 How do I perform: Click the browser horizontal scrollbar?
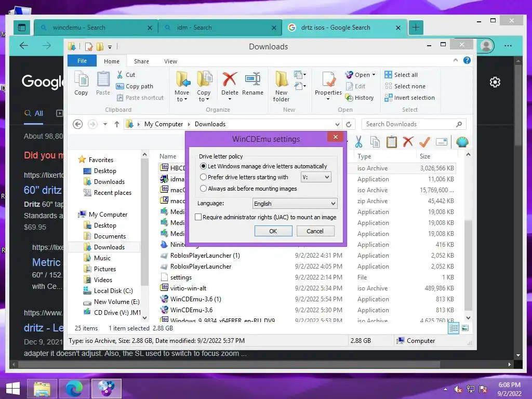pyautogui.click(x=229, y=364)
